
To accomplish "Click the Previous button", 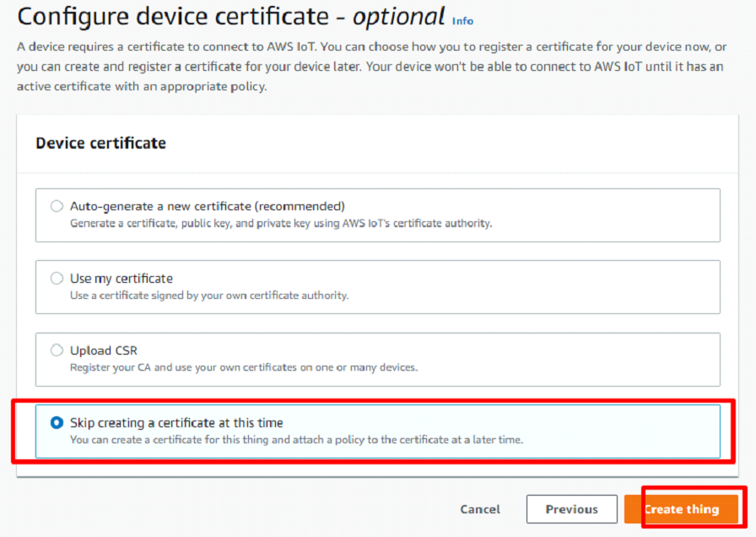I will coord(572,509).
